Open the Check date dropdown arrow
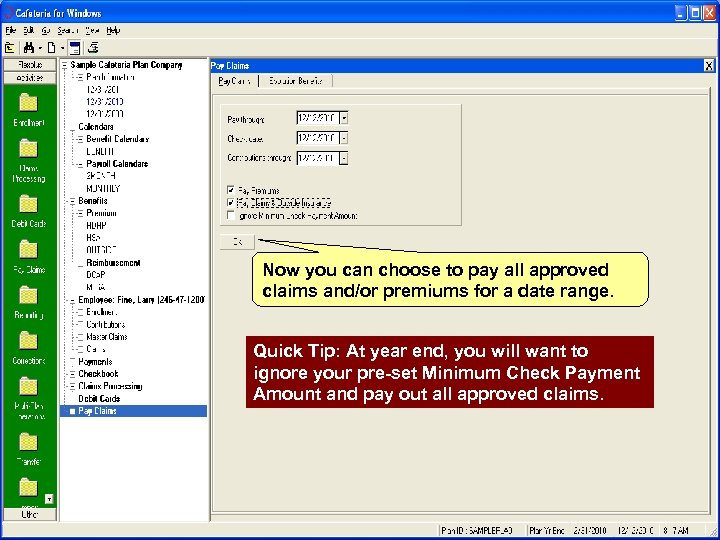This screenshot has width=720, height=540. coord(344,138)
